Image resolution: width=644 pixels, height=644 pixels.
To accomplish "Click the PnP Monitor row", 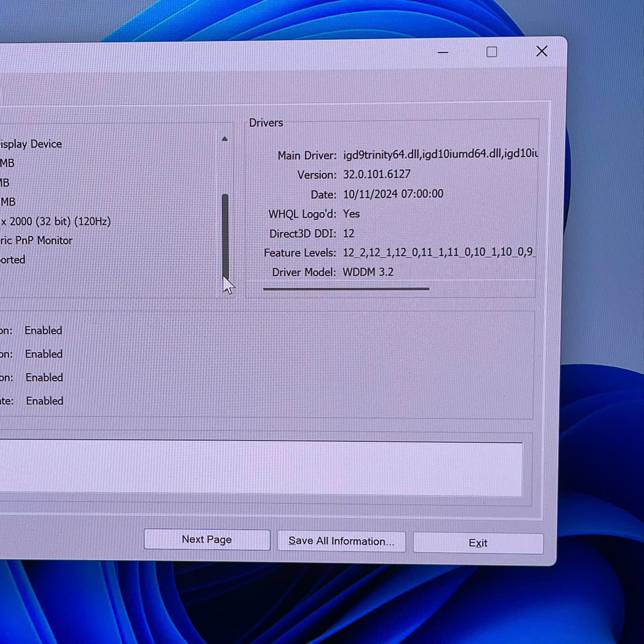I will (x=36, y=241).
